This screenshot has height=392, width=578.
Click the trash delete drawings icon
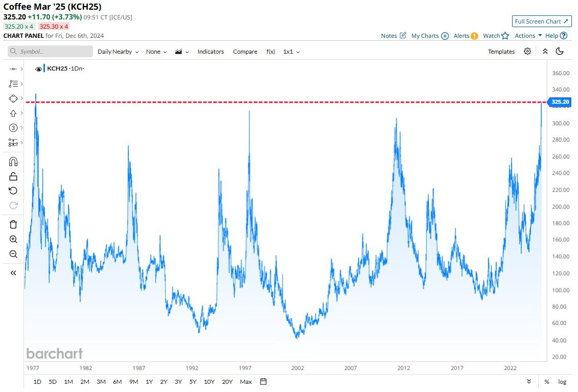coord(13,224)
